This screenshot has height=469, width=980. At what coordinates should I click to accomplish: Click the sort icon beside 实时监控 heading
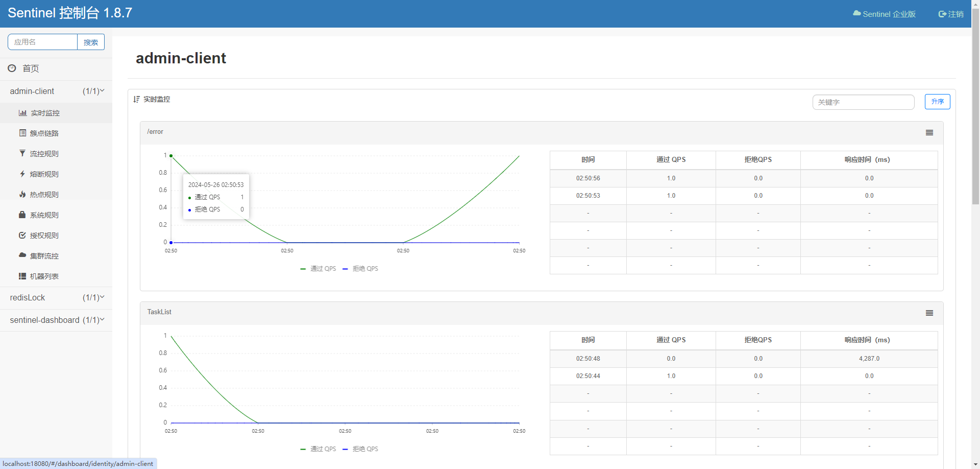136,99
